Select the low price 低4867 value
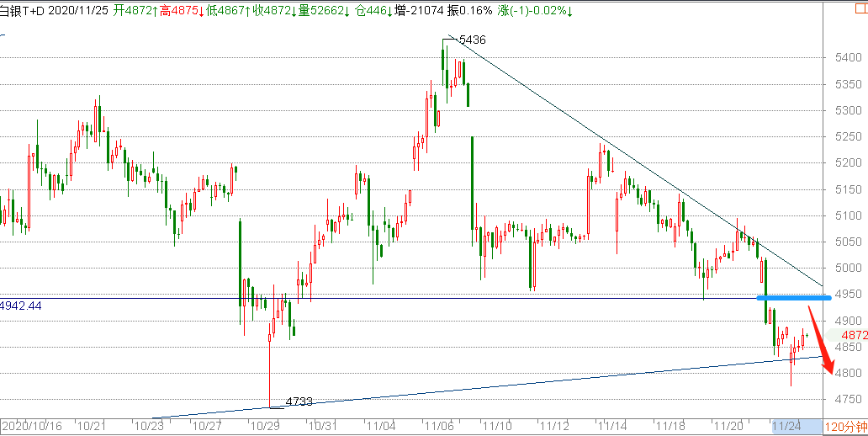 coord(228,11)
